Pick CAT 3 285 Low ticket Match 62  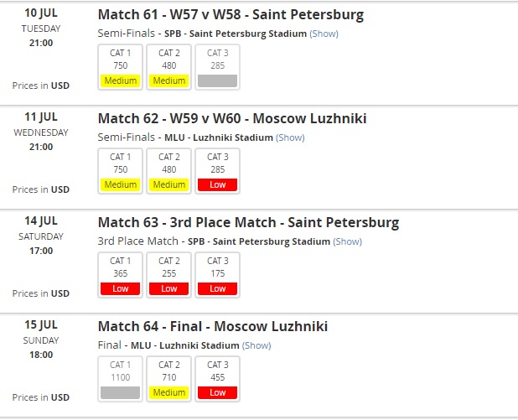pyautogui.click(x=217, y=171)
